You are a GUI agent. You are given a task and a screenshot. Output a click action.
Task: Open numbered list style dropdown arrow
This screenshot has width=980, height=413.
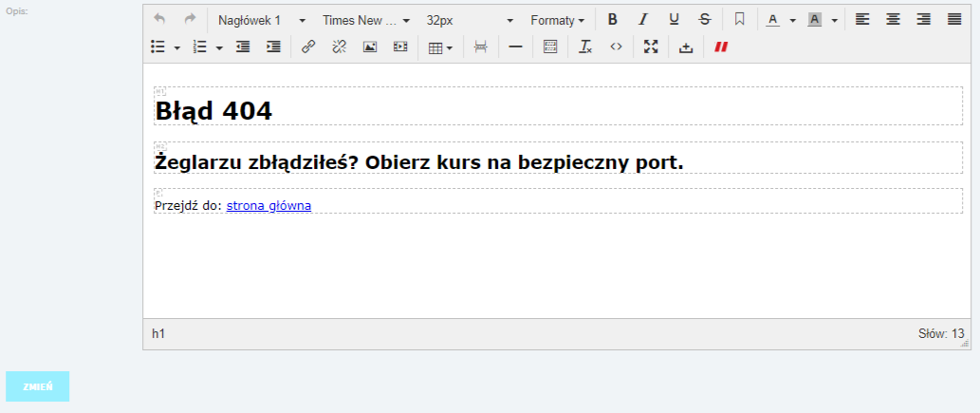[219, 47]
